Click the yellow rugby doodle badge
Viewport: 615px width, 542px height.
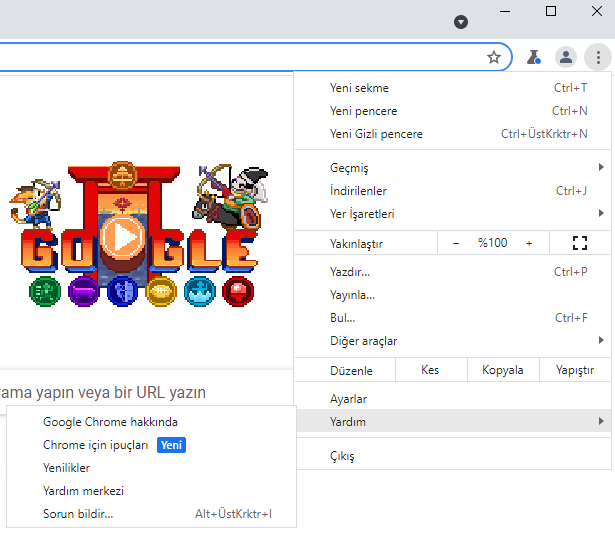161,291
